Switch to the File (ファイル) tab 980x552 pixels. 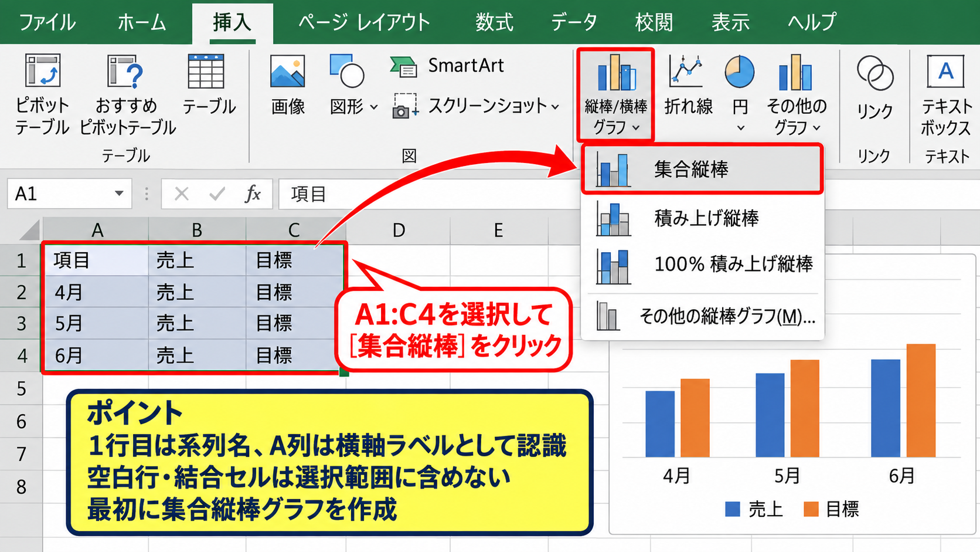pyautogui.click(x=47, y=22)
